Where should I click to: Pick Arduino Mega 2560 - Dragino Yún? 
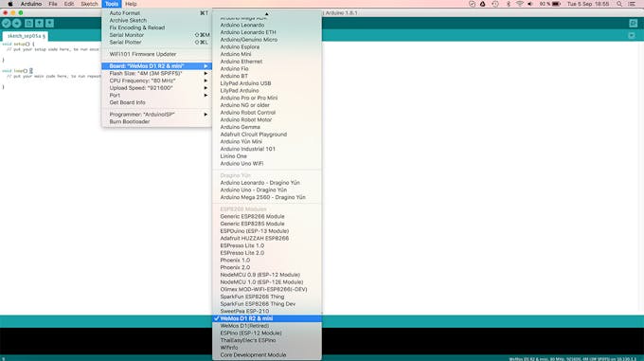click(x=267, y=197)
